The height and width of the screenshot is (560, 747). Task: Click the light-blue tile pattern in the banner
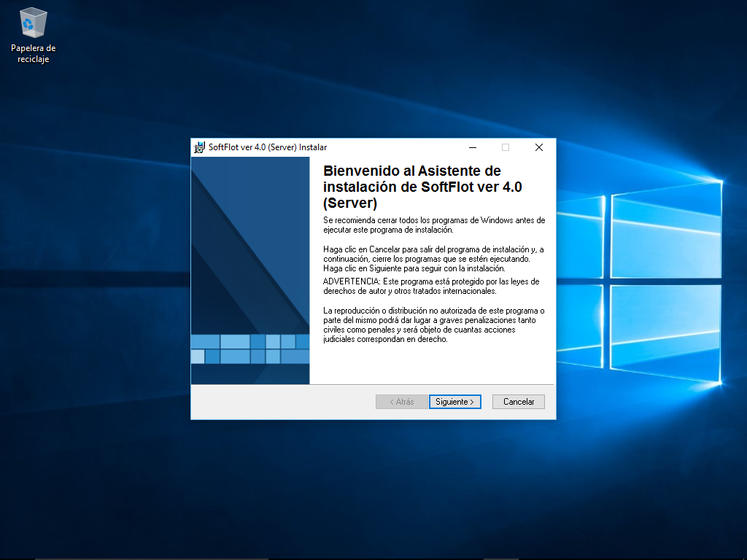(x=250, y=349)
